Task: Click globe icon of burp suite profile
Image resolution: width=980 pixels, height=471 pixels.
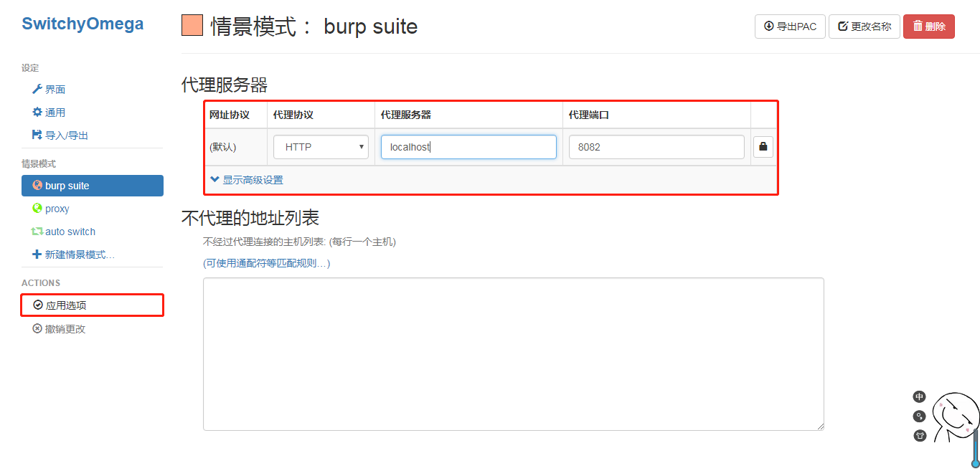Action: [x=37, y=185]
